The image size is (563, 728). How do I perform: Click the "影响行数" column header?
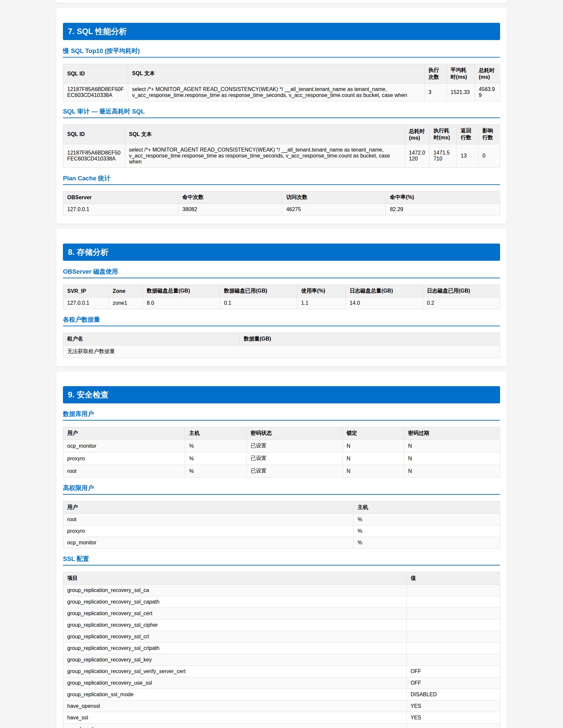coord(488,134)
